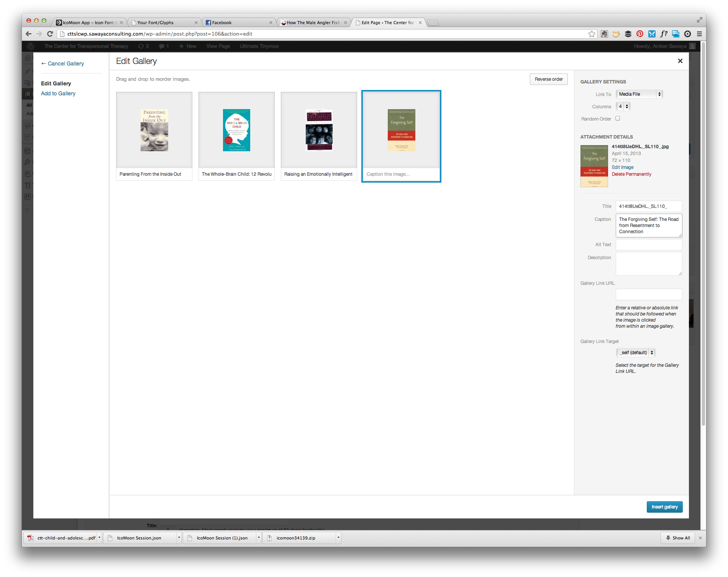Click the Howdy, Amber Sawaya account menu
728x577 pixels.
coord(664,46)
